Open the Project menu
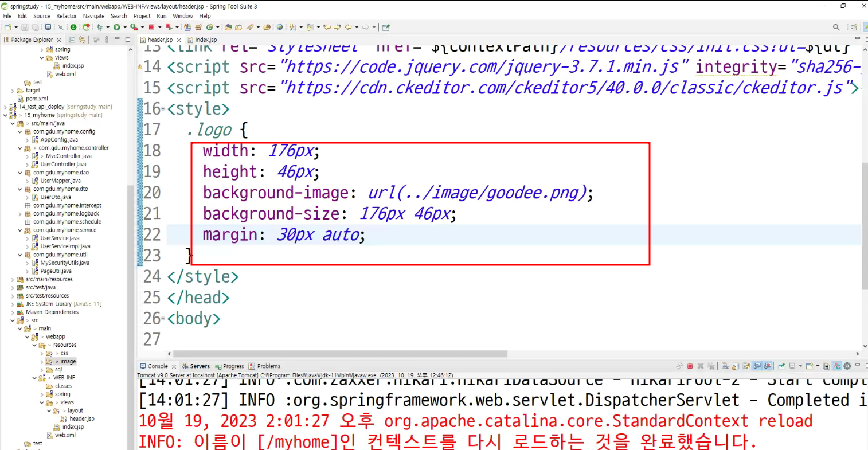 coord(142,16)
